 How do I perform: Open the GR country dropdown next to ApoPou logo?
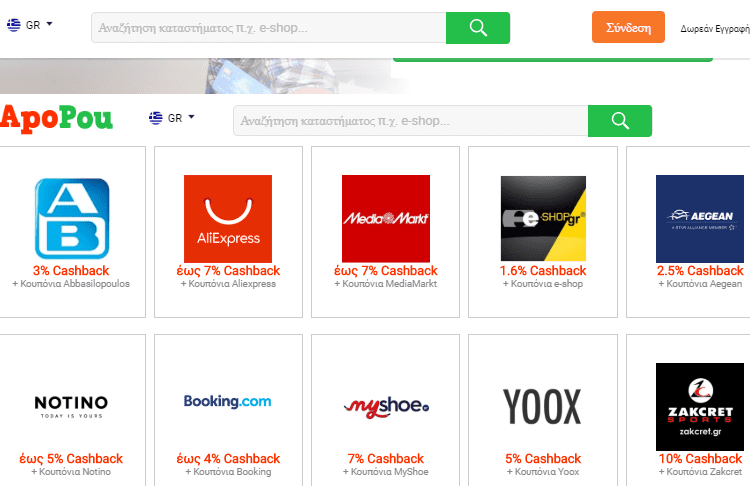[x=181, y=117]
